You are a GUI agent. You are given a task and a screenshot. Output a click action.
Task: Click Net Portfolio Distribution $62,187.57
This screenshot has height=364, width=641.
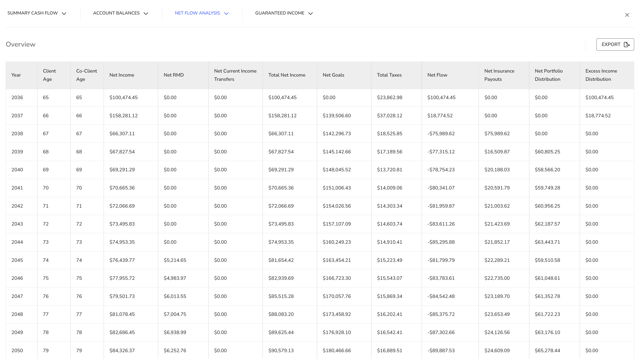click(x=548, y=224)
